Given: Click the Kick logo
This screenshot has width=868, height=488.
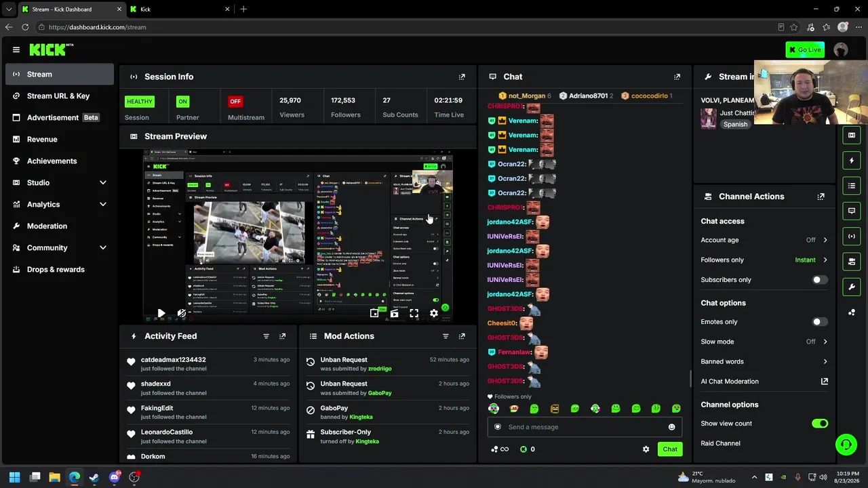Looking at the screenshot, I should [51, 49].
